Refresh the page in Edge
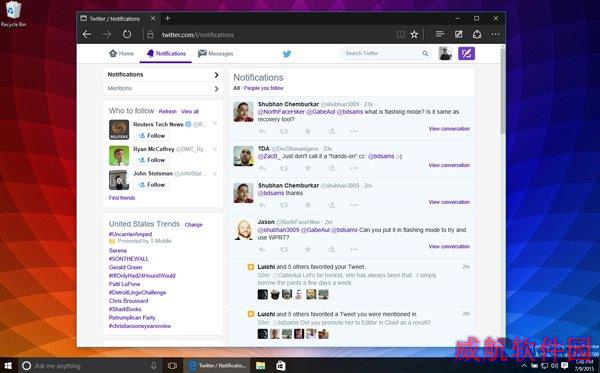 click(127, 34)
